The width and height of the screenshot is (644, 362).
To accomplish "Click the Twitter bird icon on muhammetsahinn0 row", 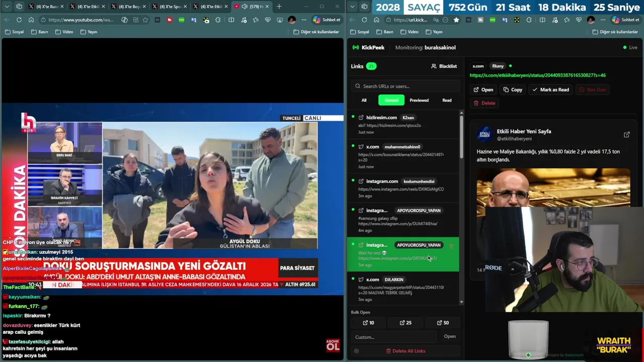I will click(361, 147).
